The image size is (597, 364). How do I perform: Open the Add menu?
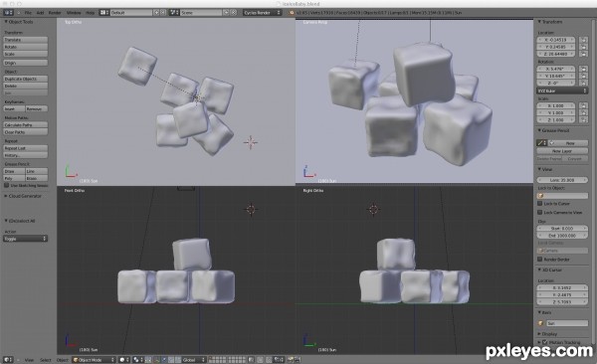[x=40, y=13]
